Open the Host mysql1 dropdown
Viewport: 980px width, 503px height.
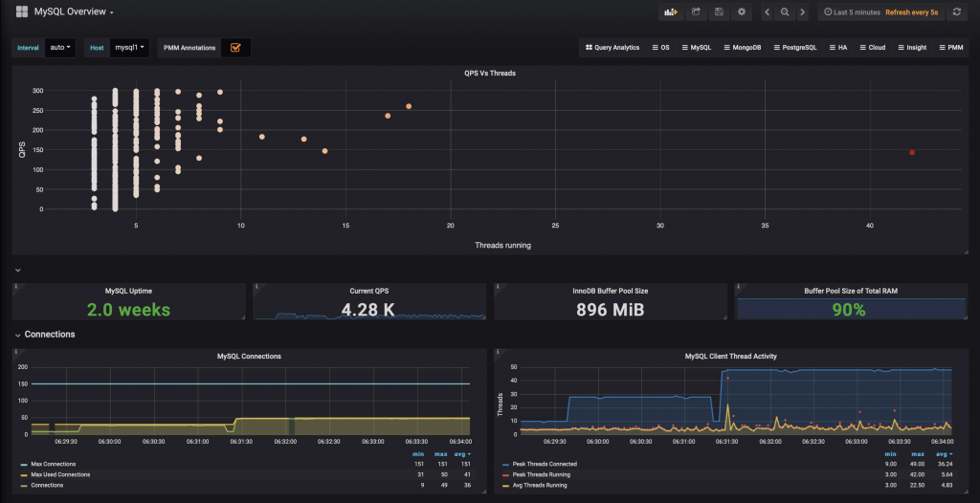tap(129, 47)
